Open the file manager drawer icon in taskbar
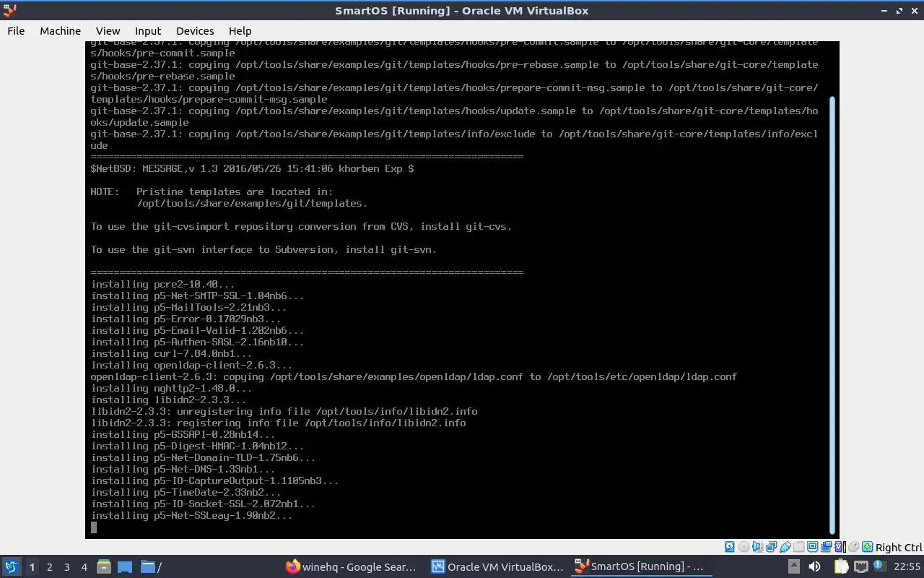Image resolution: width=924 pixels, height=578 pixels. 103,566
